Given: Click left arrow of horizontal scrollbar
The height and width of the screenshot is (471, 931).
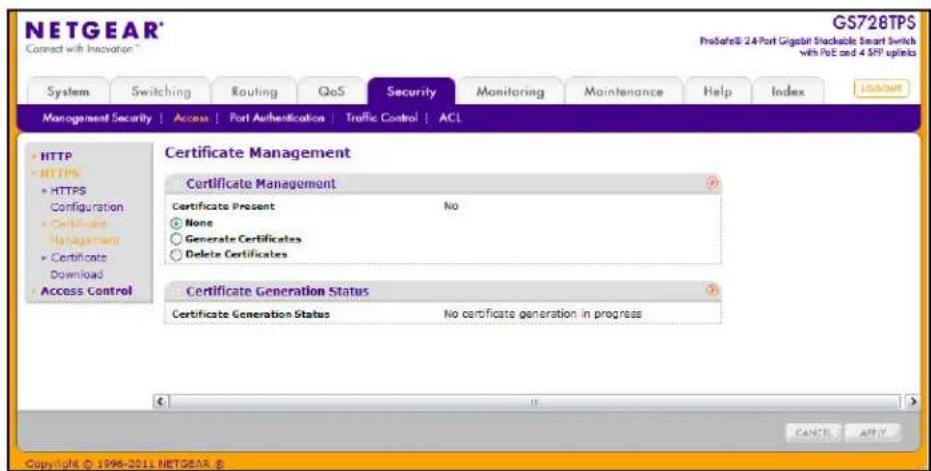Looking at the screenshot, I should (x=159, y=402).
